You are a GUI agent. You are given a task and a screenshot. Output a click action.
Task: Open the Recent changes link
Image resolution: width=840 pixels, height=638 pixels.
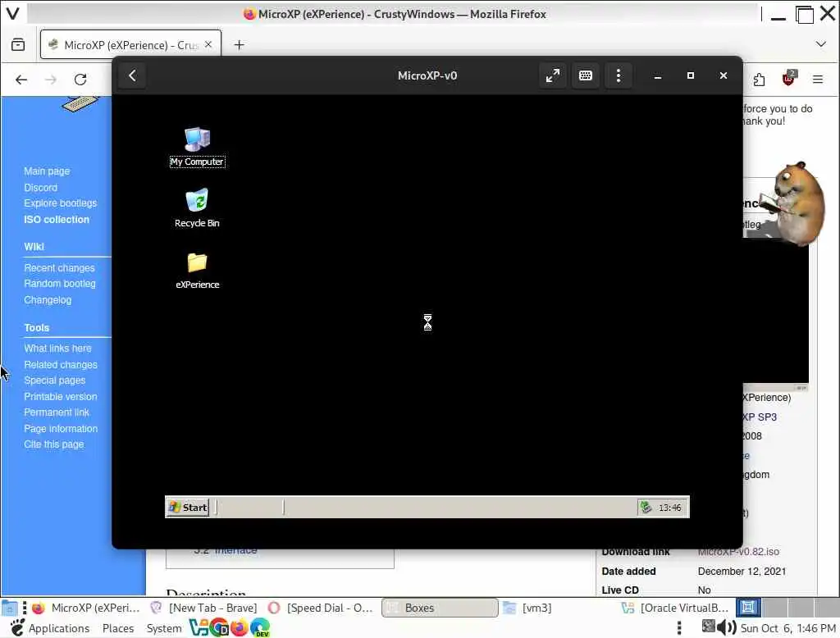pos(59,268)
